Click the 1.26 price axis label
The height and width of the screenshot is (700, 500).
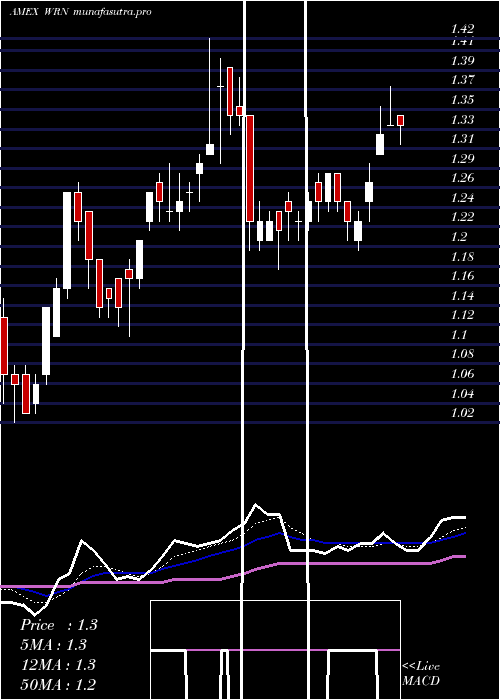[462, 178]
